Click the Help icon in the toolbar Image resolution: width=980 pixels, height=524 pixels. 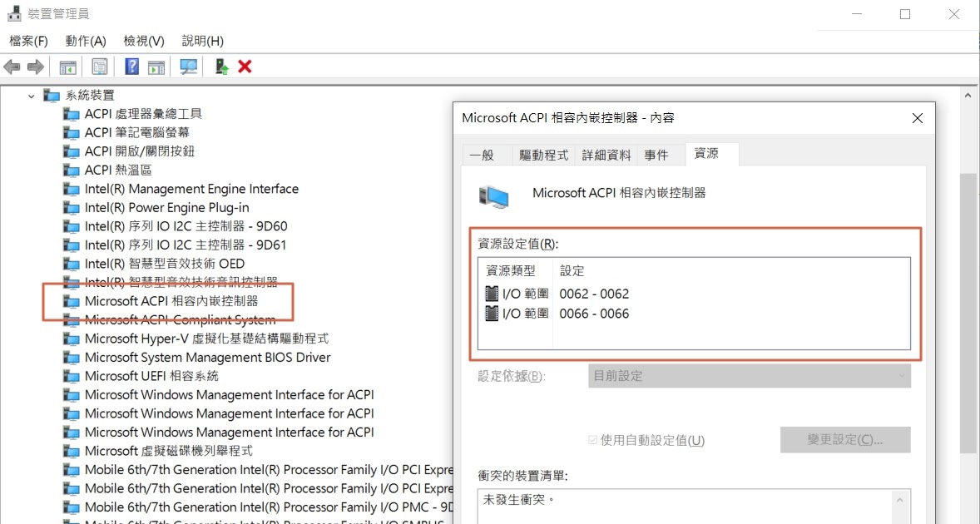[x=131, y=67]
